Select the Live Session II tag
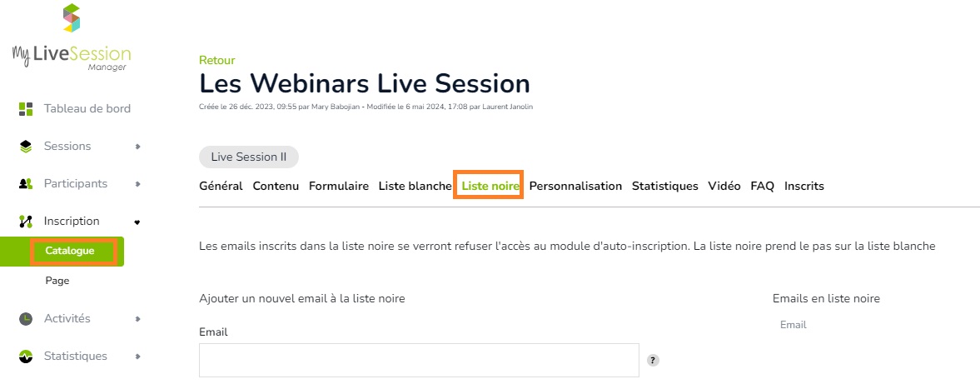 point(249,157)
